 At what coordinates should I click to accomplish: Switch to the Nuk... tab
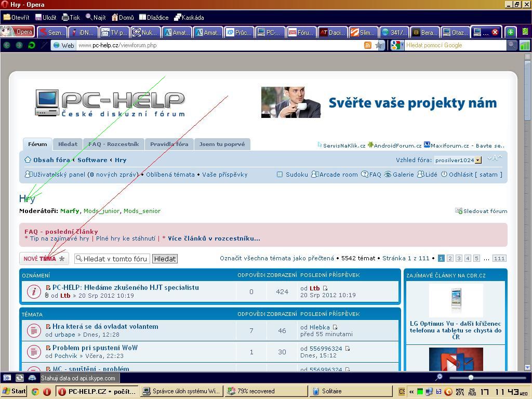pyautogui.click(x=145, y=32)
